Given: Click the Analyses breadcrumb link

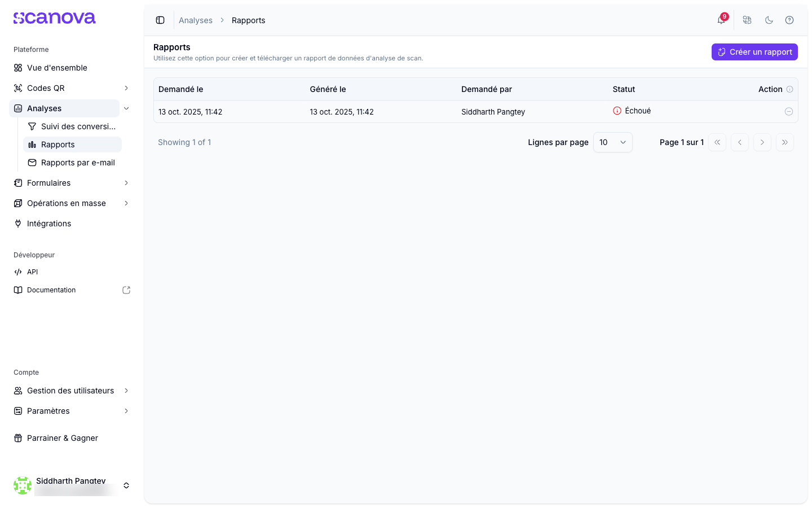Looking at the screenshot, I should 196,20.
